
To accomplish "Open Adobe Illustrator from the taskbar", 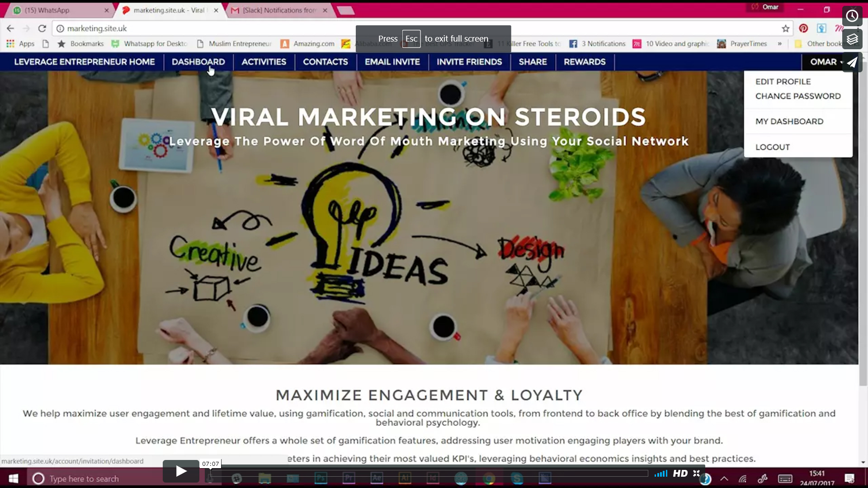I will pos(406,479).
